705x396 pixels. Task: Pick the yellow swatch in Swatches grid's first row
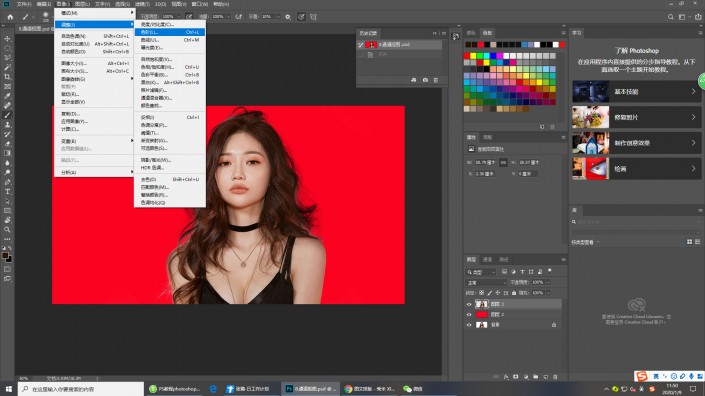tap(473, 56)
